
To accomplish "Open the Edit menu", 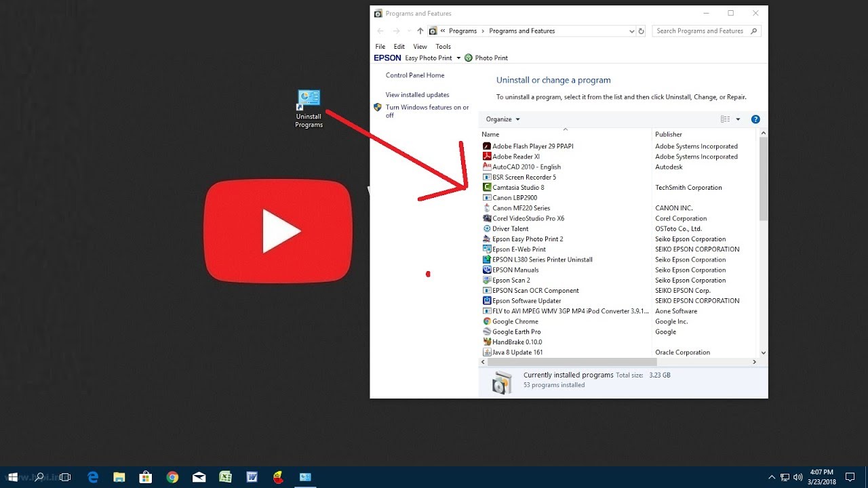I will (399, 47).
